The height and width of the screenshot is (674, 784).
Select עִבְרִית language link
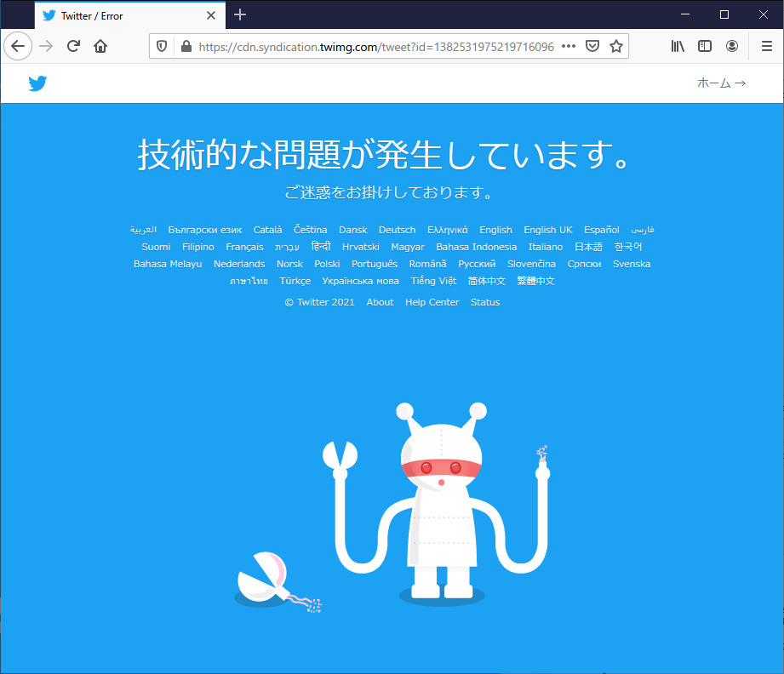click(287, 247)
